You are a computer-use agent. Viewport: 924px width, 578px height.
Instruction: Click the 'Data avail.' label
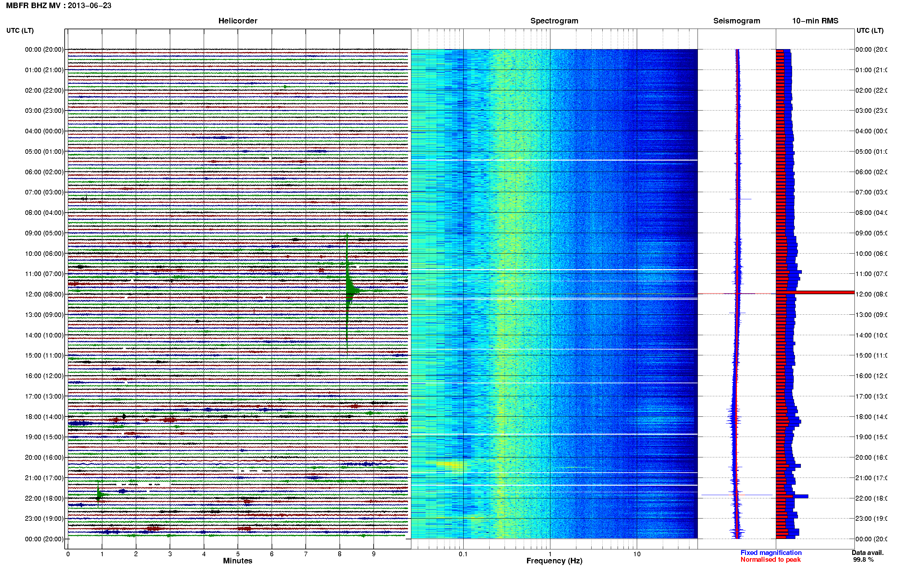pyautogui.click(x=867, y=552)
